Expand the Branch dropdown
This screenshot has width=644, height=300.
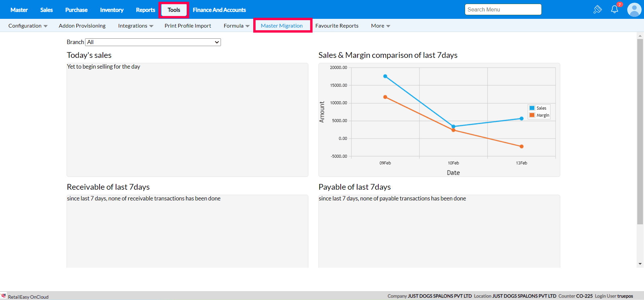coord(153,42)
